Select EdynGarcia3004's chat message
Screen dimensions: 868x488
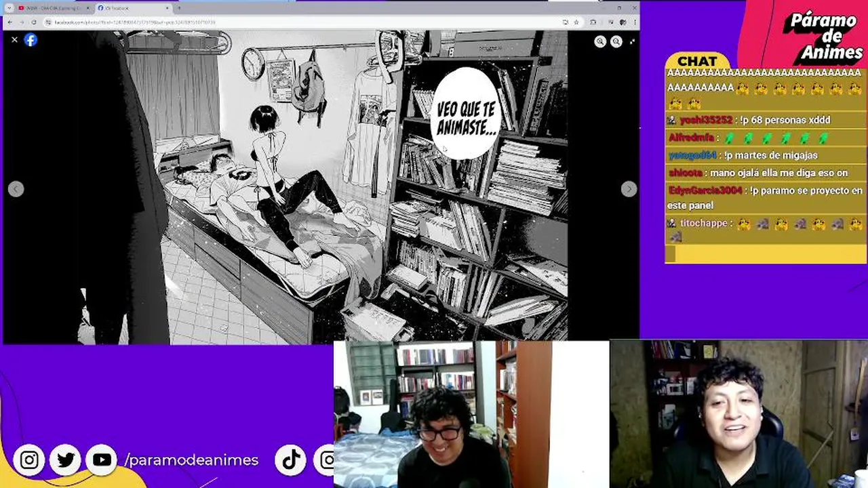pos(765,197)
